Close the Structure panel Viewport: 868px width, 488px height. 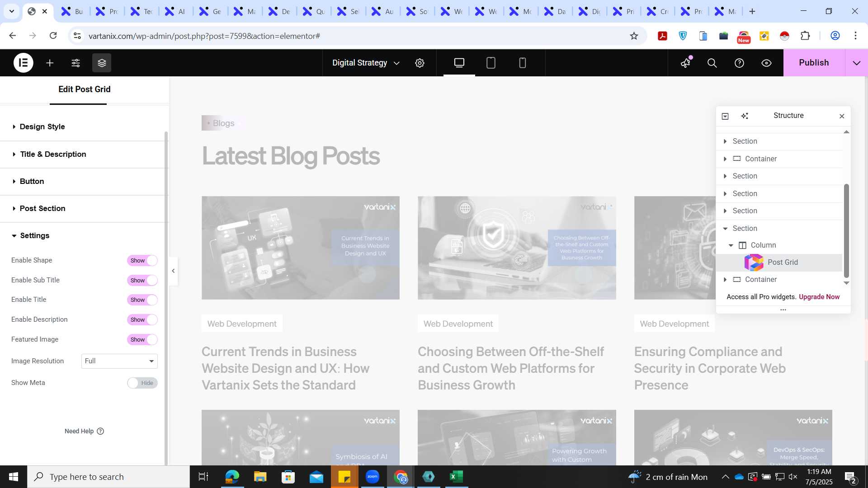[842, 116]
